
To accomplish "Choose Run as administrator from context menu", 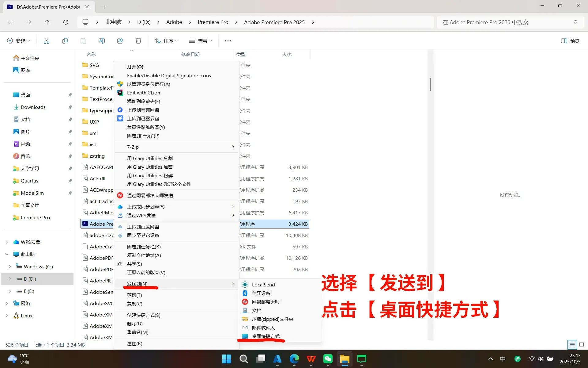I will 149,84.
